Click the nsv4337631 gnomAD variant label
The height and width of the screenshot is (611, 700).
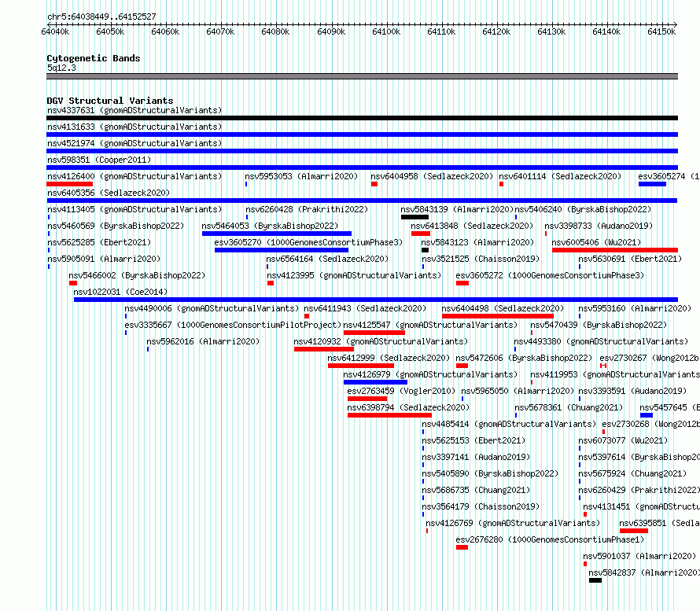click(x=134, y=110)
